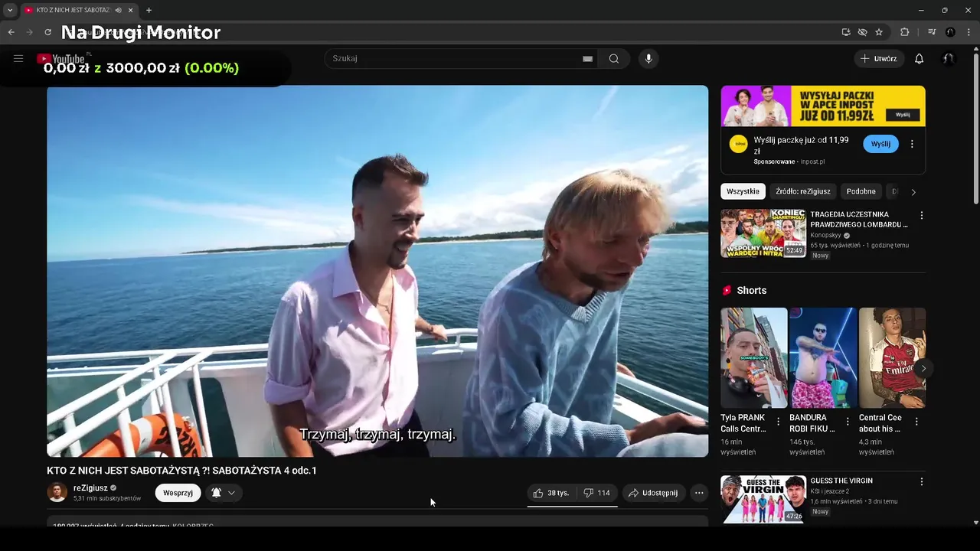Image resolution: width=980 pixels, height=551 pixels.
Task: Mute the tab via speaker icon
Action: [118, 10]
